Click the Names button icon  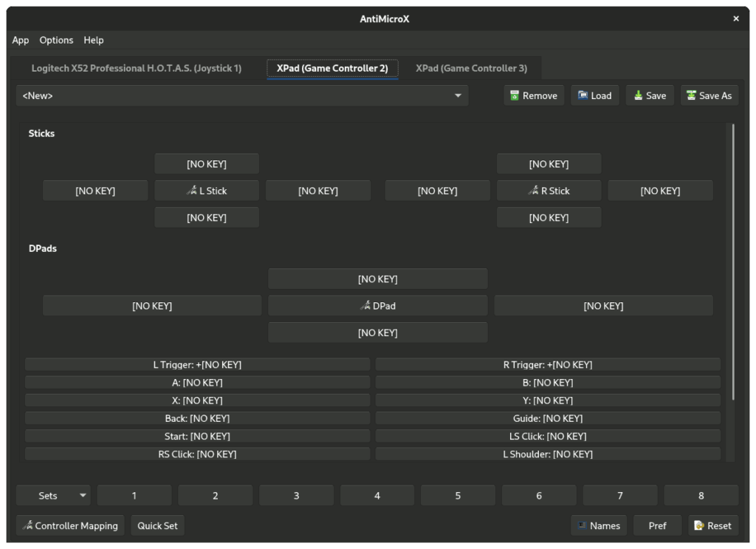tap(583, 525)
